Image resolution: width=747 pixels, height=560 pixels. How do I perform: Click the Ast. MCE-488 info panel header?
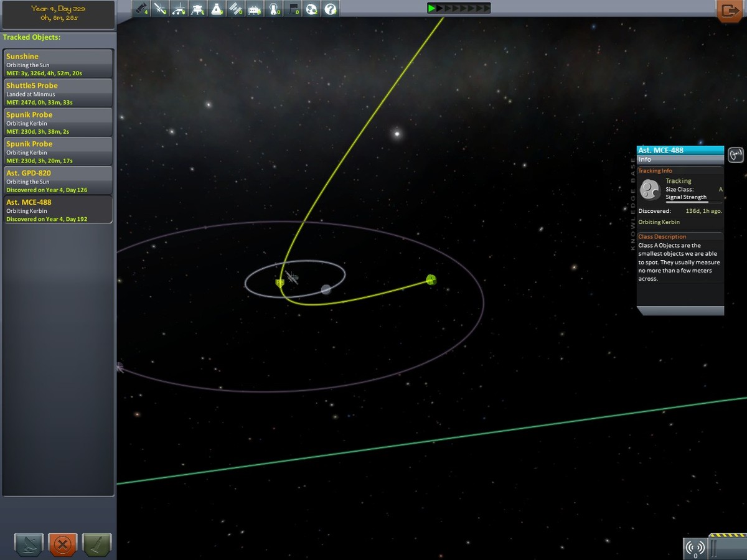(x=680, y=151)
